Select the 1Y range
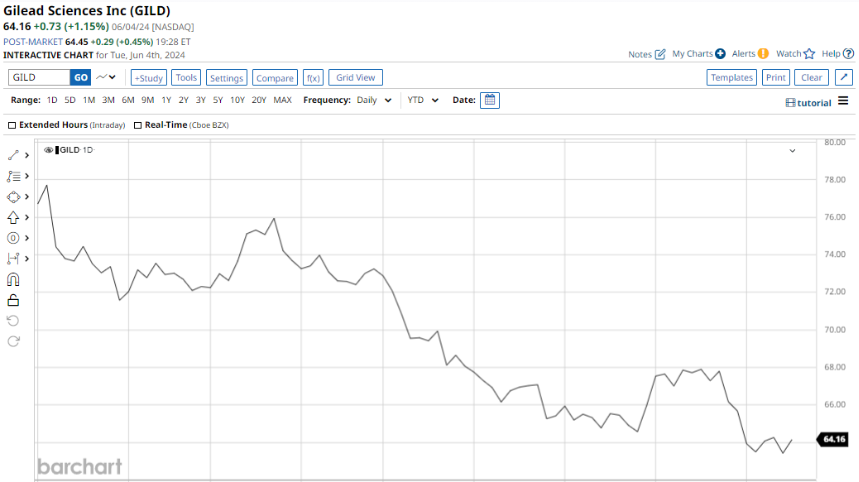Image resolution: width=859 pixels, height=482 pixels. click(x=166, y=100)
